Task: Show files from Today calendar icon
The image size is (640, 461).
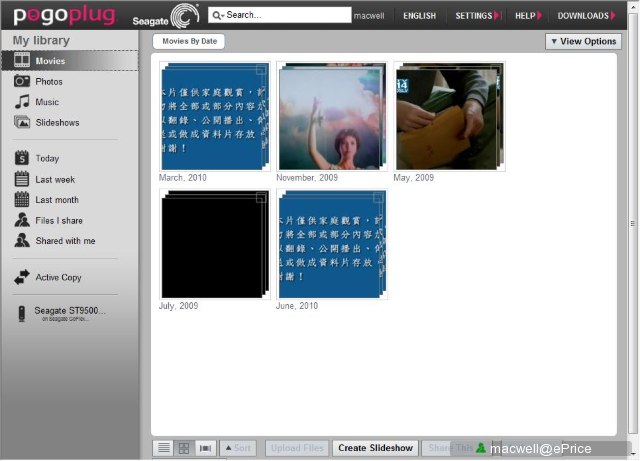Action: tap(22, 158)
